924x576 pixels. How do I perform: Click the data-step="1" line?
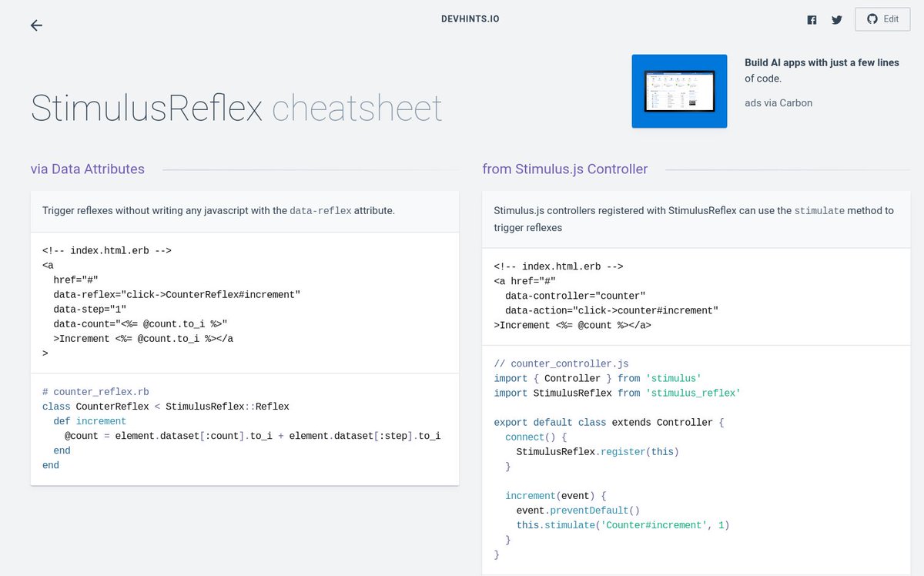(89, 309)
